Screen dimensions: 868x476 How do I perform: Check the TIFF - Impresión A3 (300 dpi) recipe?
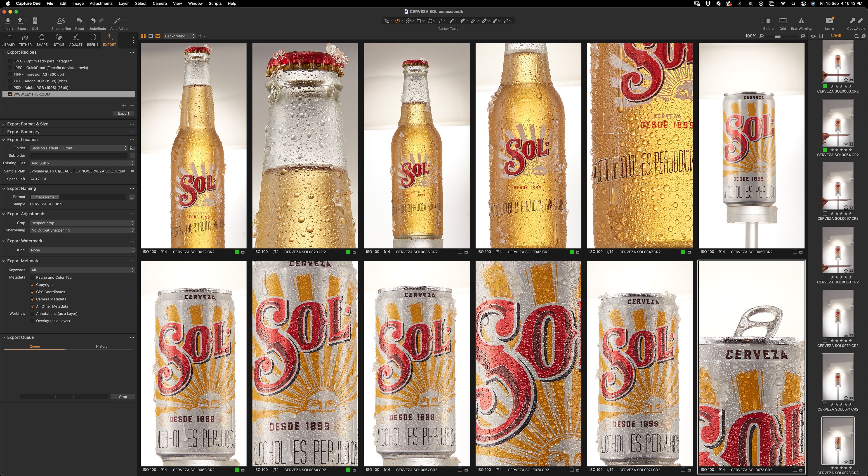pos(10,74)
